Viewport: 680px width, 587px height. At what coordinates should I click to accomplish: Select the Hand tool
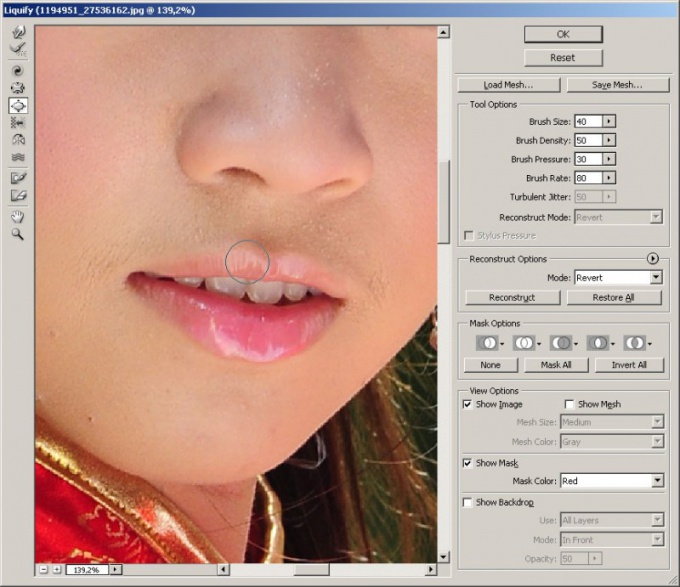point(18,216)
